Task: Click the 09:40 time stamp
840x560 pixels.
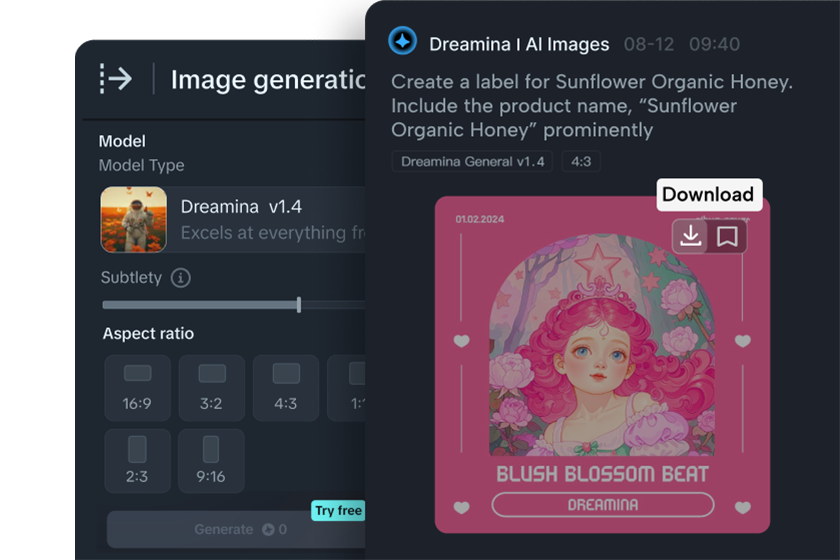Action: pyautogui.click(x=714, y=44)
